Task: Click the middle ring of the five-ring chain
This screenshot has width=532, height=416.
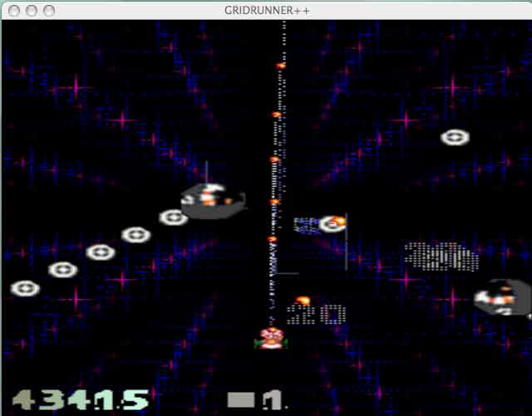Action: pos(101,252)
